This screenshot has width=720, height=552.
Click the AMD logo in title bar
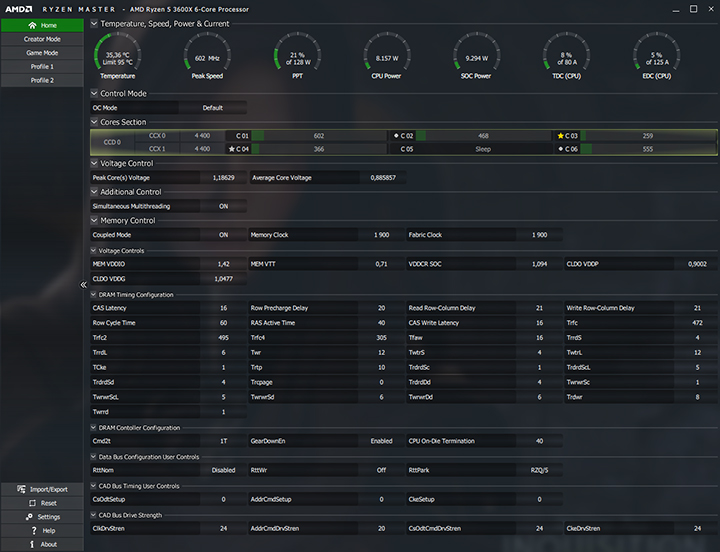[x=19, y=9]
